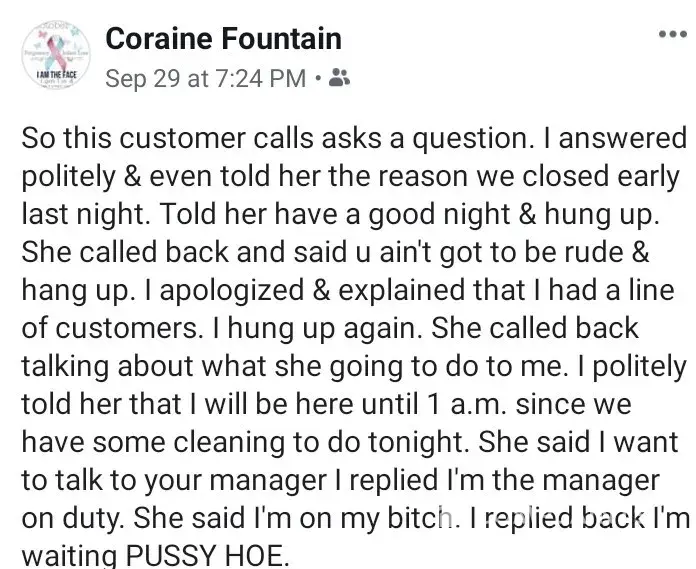Open the Sep 29 at 7:24 PM timestamp
The width and height of the screenshot is (696, 569).
click(x=205, y=79)
